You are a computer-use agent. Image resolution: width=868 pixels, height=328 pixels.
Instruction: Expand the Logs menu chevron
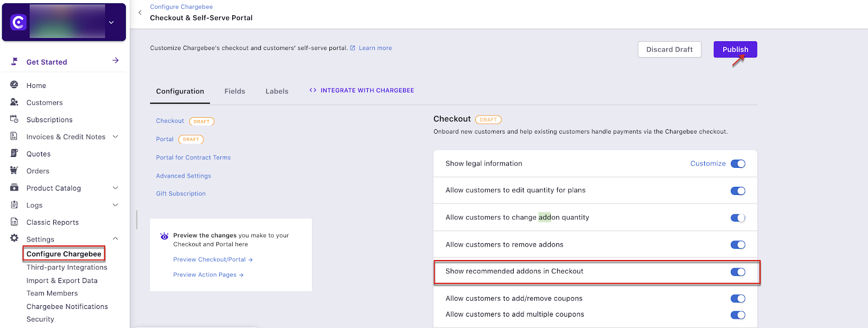pos(116,205)
